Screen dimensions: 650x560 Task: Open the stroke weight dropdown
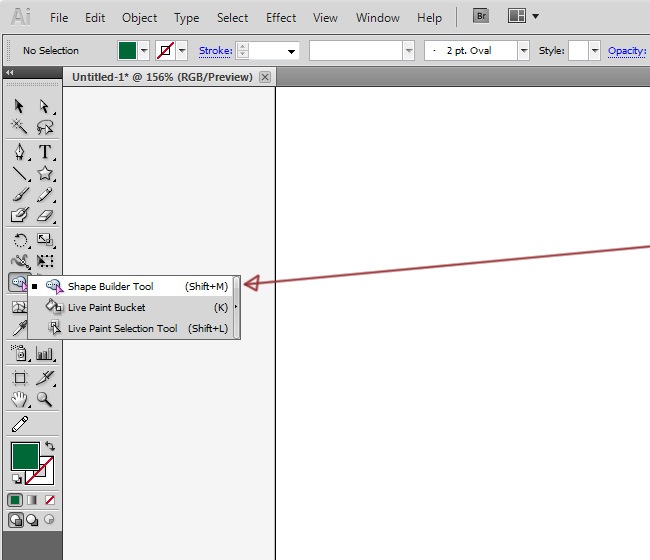(292, 51)
